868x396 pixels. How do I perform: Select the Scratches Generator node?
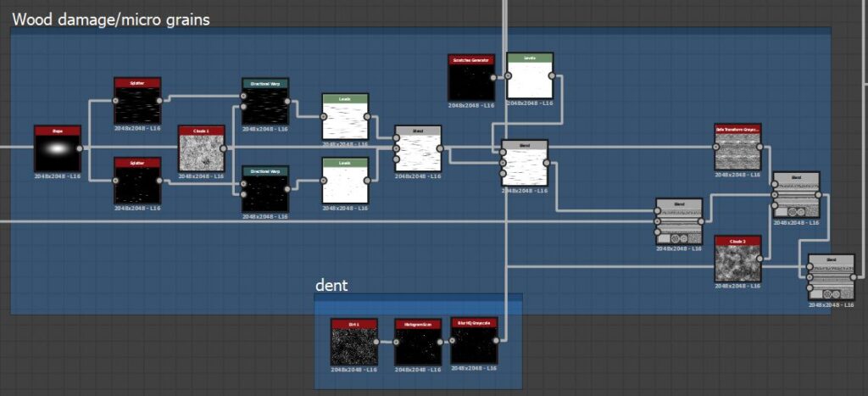pos(471,77)
